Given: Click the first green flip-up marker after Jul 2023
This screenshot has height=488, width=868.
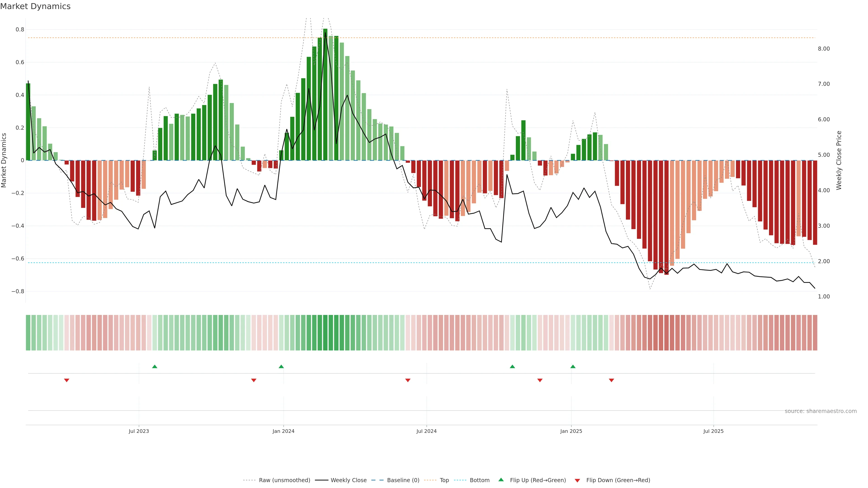Looking at the screenshot, I should click(x=155, y=366).
